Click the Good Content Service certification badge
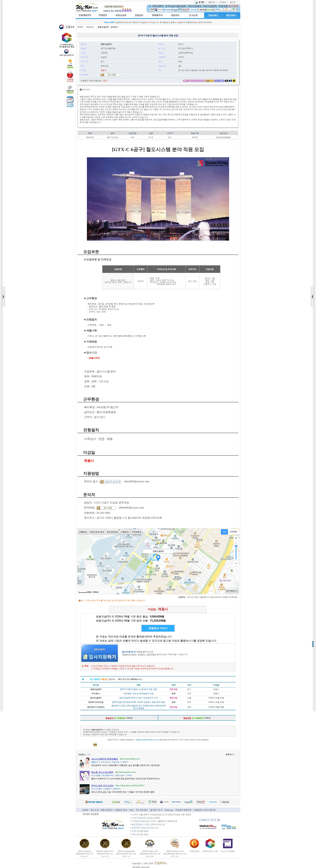 point(66,40)
